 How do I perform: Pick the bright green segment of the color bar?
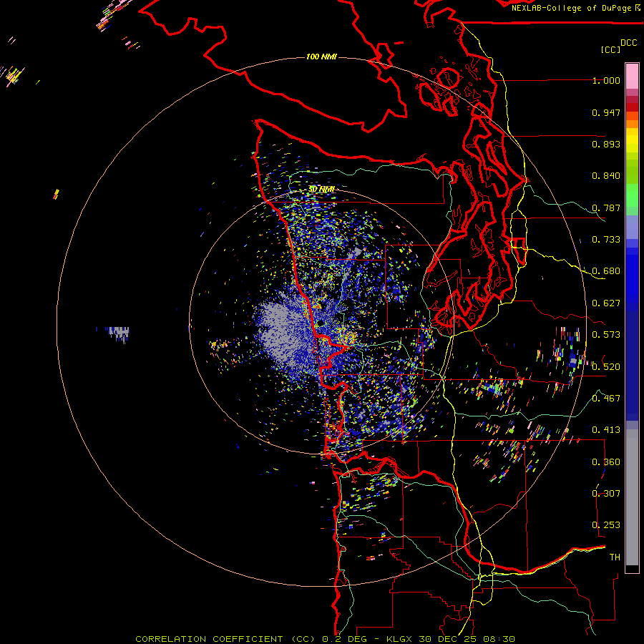[x=632, y=195]
